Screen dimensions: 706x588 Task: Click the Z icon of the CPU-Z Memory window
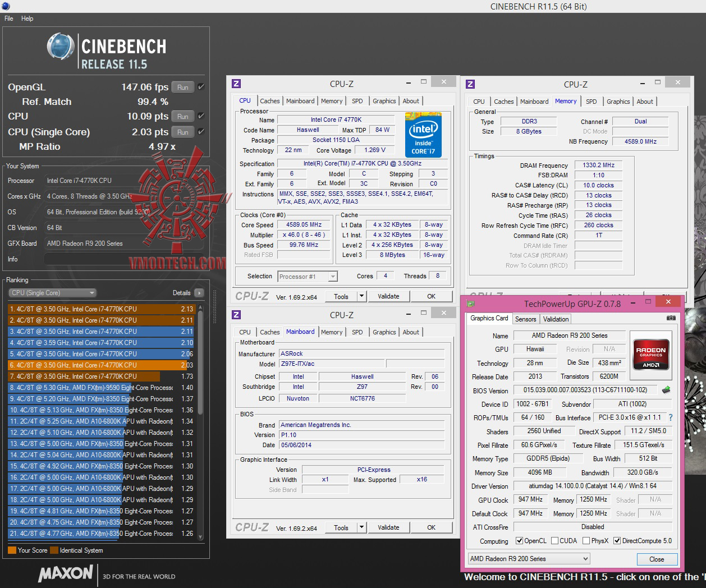point(470,84)
